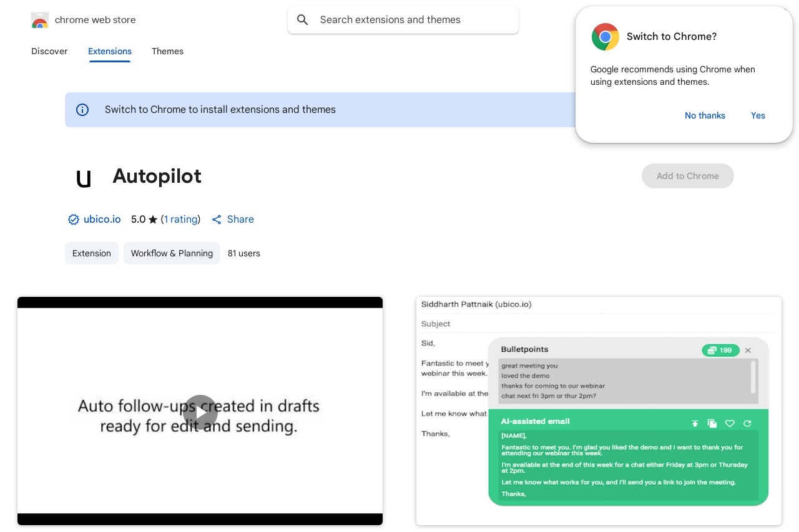This screenshot has width=799, height=532.
Task: Click the copy icon in AI-assisted email
Action: [712, 423]
